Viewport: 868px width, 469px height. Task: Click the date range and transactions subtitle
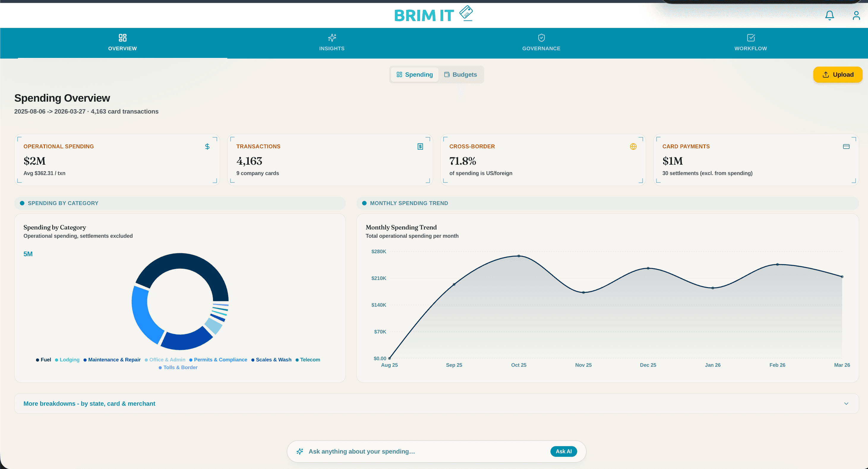86,111
